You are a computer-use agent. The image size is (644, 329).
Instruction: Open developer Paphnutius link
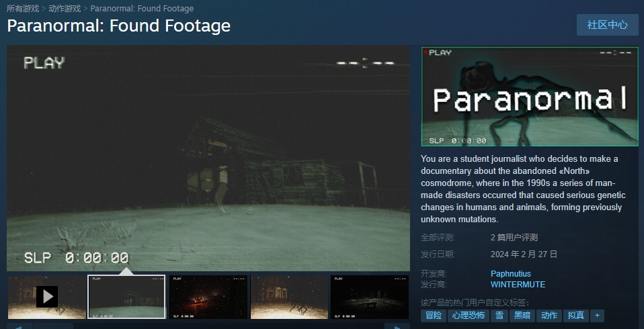(510, 274)
